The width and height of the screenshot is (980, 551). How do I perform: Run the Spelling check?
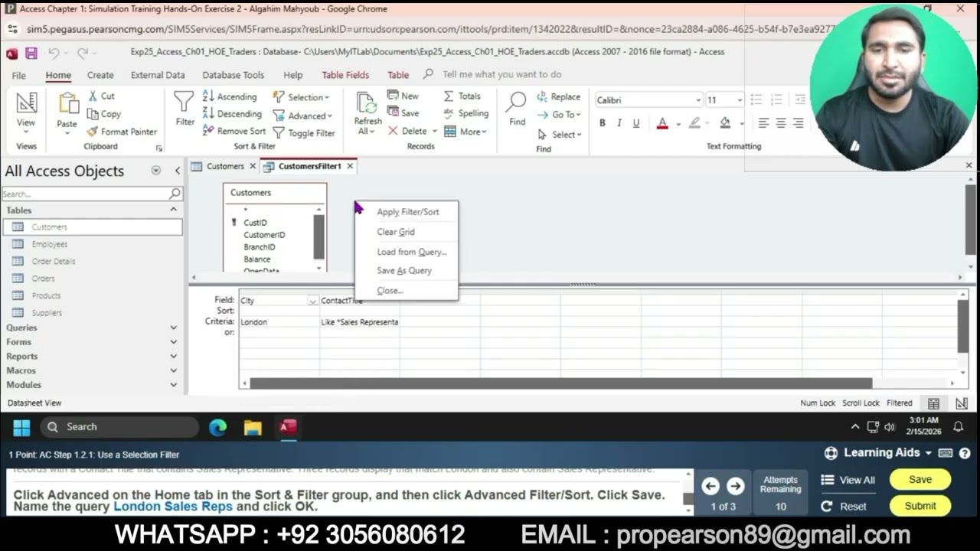pos(465,113)
